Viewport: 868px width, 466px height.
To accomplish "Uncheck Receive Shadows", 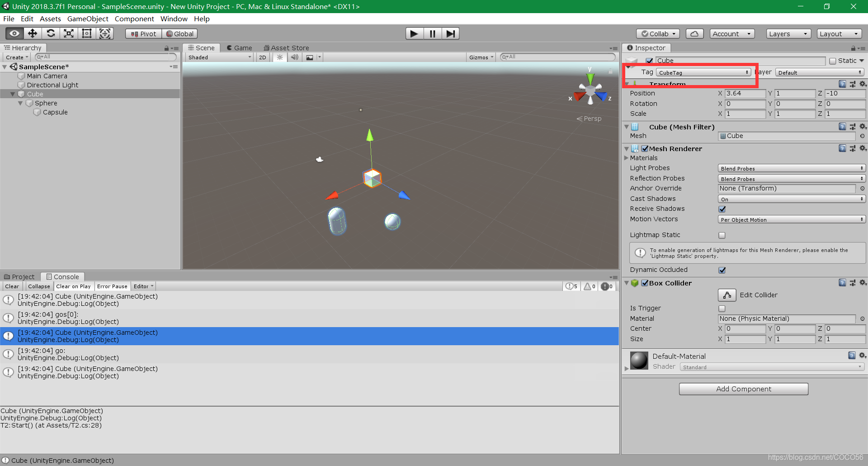I will (x=722, y=209).
